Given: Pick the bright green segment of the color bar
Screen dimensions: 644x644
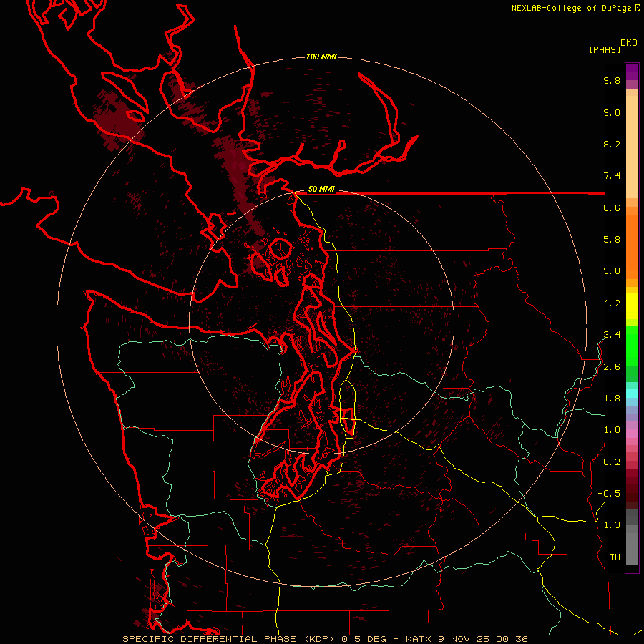Looking at the screenshot, I should point(632,345).
